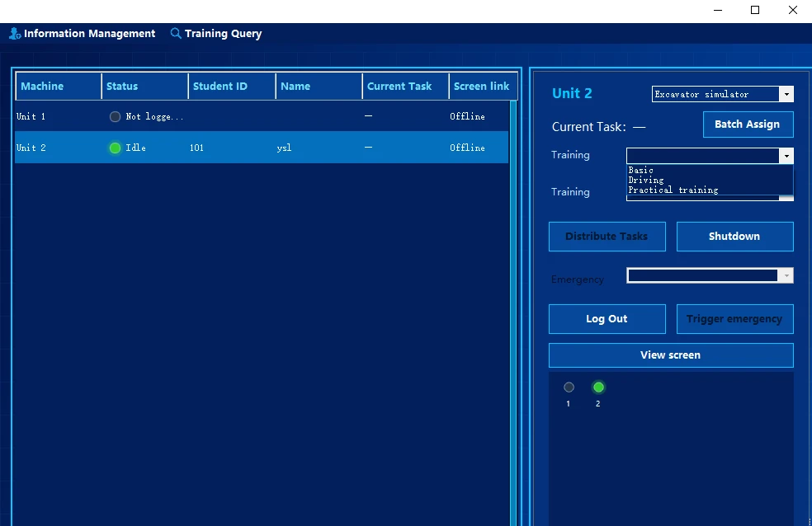Select the Unit 1 row in the machine table
Viewport: 812px width, 526px height.
262,116
